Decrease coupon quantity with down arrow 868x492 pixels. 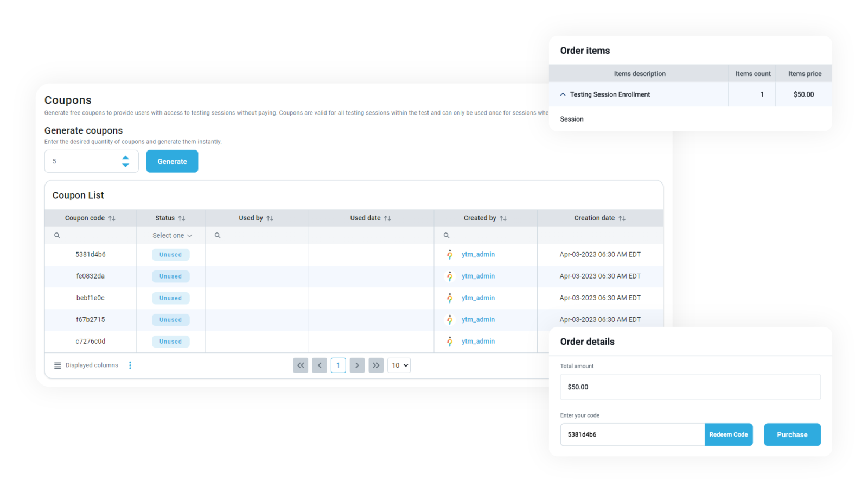tap(125, 165)
